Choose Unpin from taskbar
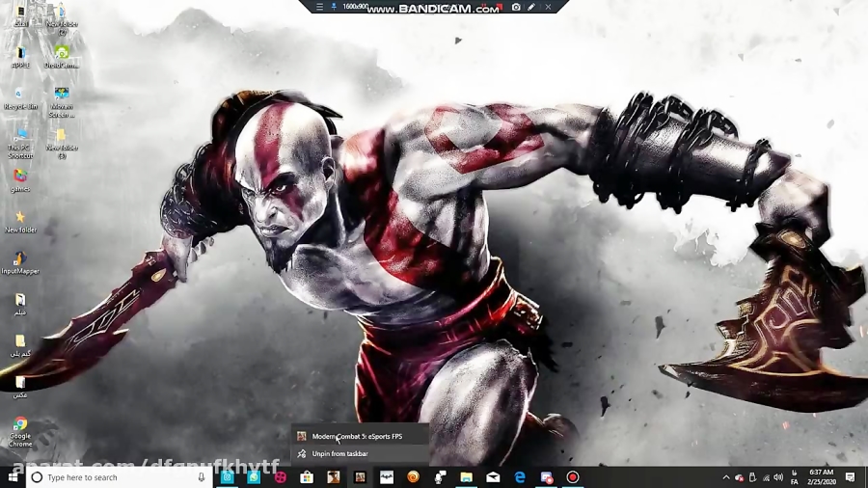This screenshot has height=488, width=868. click(360, 453)
